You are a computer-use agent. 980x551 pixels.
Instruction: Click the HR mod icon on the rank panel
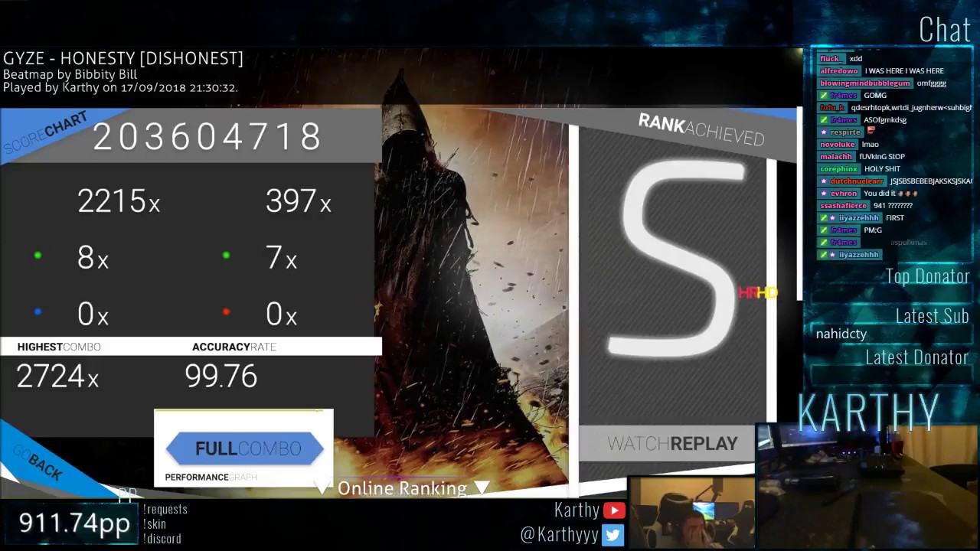[747, 292]
